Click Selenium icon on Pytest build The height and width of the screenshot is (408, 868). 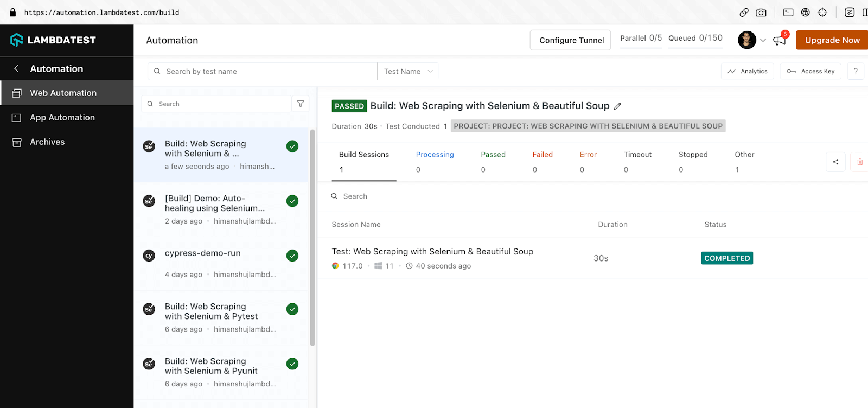point(149,309)
